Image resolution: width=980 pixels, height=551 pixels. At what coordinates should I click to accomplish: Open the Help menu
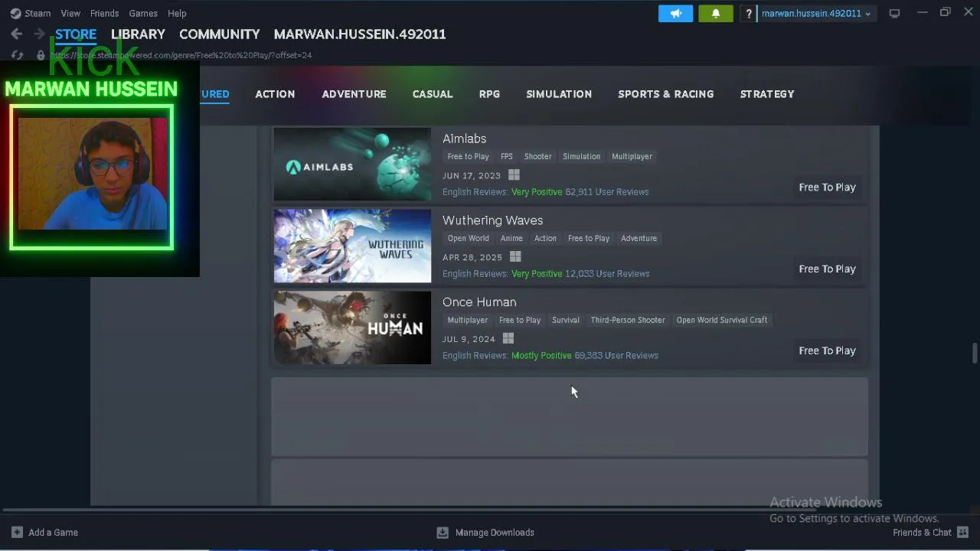tap(177, 13)
